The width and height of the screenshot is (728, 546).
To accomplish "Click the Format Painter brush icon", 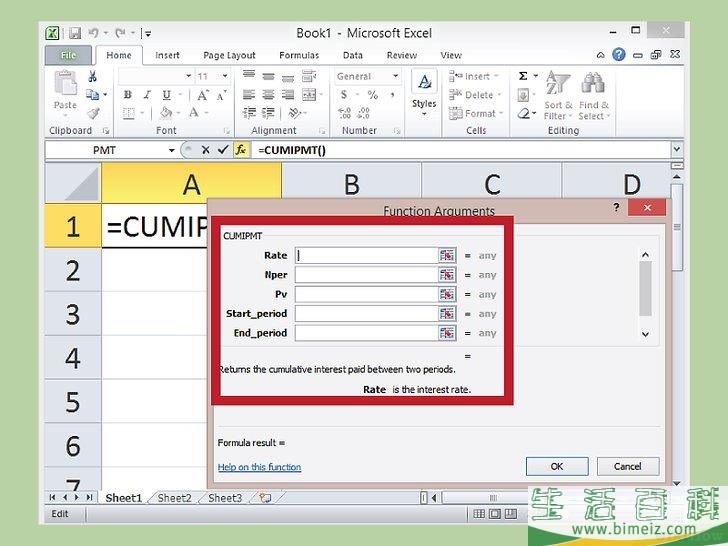I will click(93, 113).
